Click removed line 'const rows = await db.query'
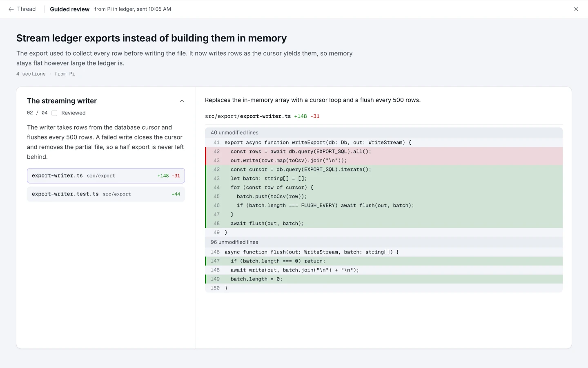The width and height of the screenshot is (588, 368). coord(384,151)
